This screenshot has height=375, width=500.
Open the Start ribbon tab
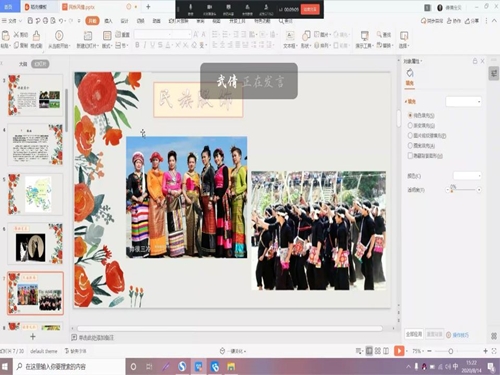point(92,21)
